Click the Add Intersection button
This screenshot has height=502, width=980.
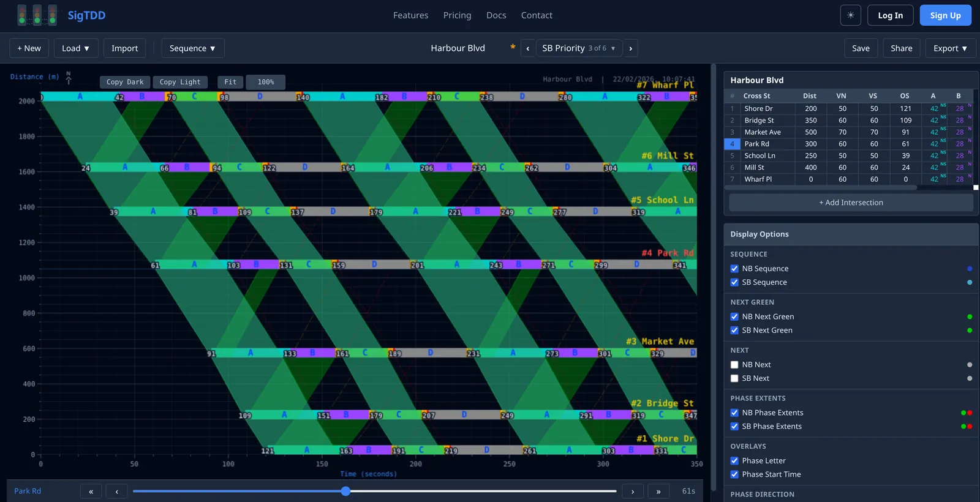click(x=851, y=203)
